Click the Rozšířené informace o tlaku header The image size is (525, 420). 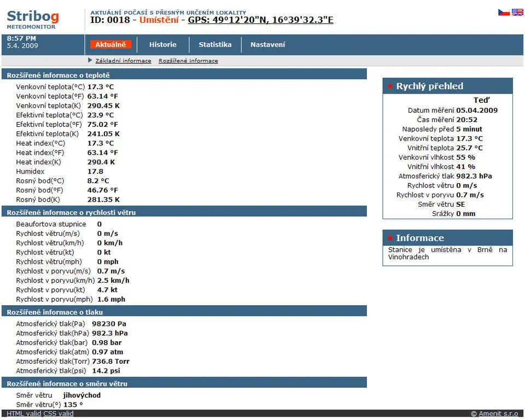[x=55, y=312]
